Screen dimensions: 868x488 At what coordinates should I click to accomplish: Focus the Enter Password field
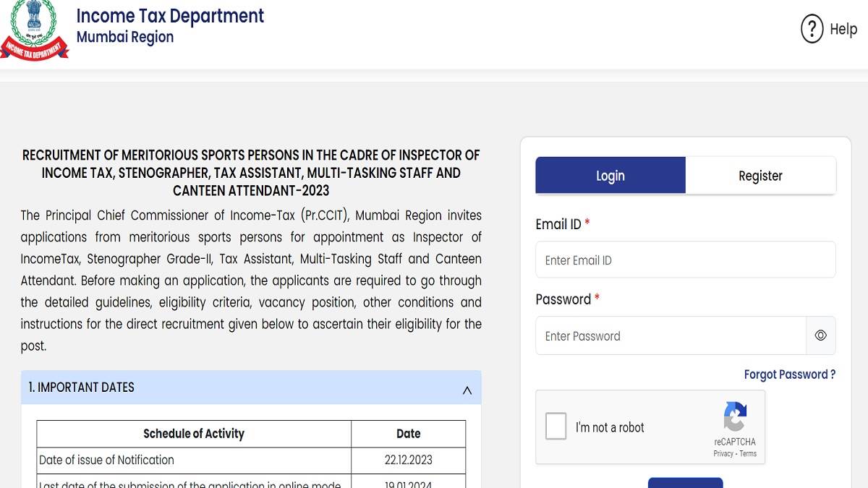tap(671, 335)
